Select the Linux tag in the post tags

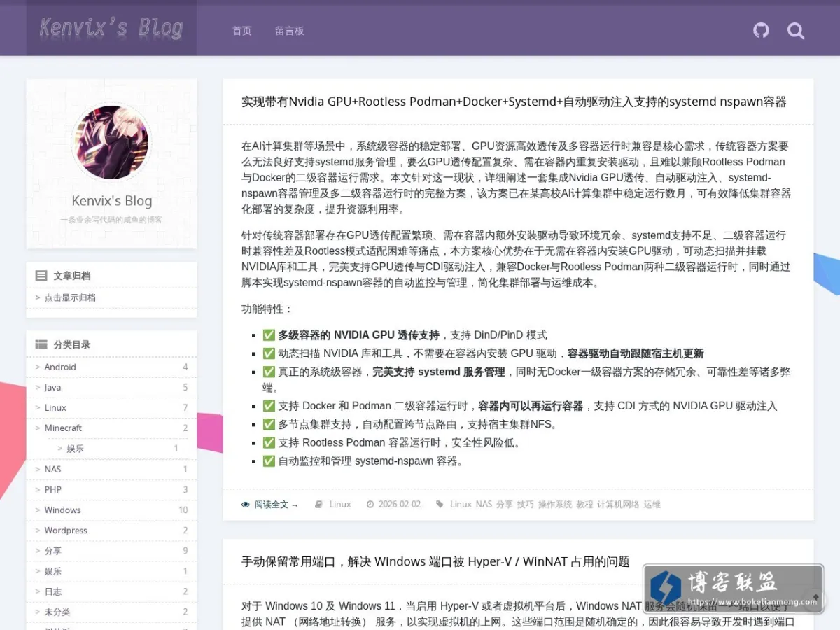[461, 504]
